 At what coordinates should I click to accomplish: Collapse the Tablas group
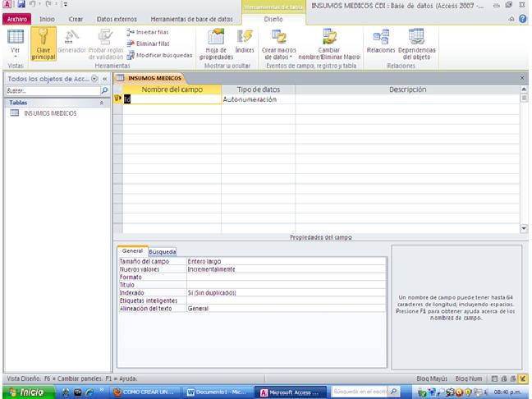(102, 103)
